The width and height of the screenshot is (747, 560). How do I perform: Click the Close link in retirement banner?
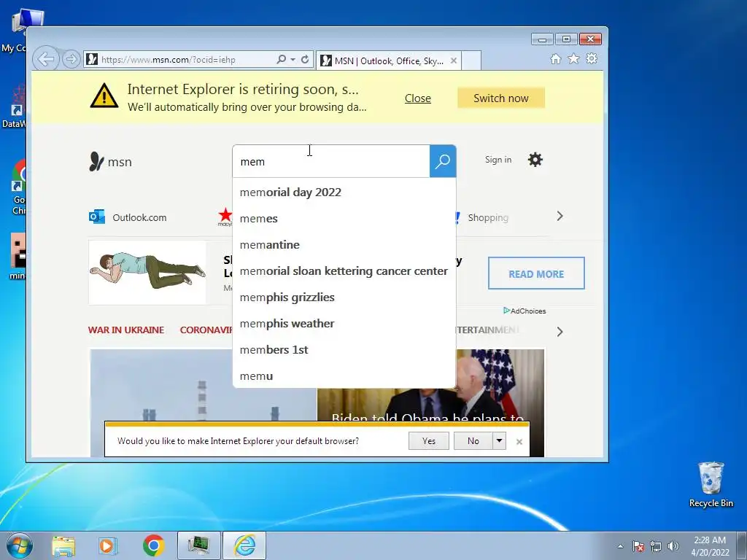[x=418, y=98]
